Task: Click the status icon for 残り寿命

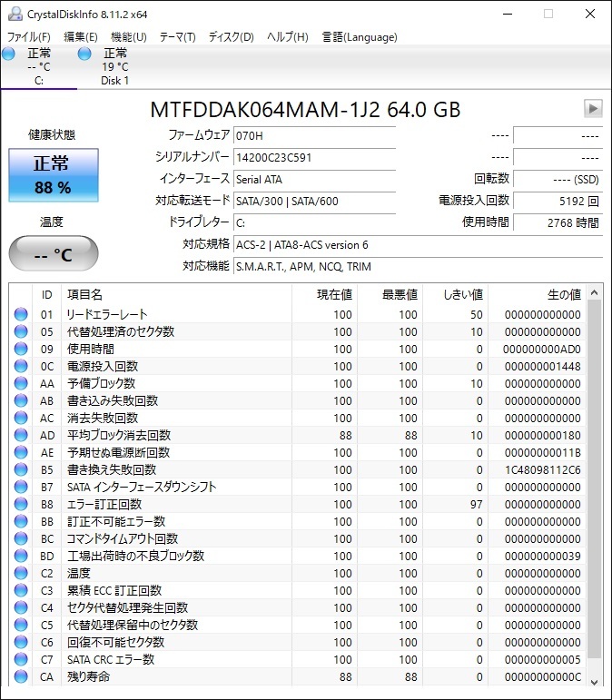Action: [21, 676]
